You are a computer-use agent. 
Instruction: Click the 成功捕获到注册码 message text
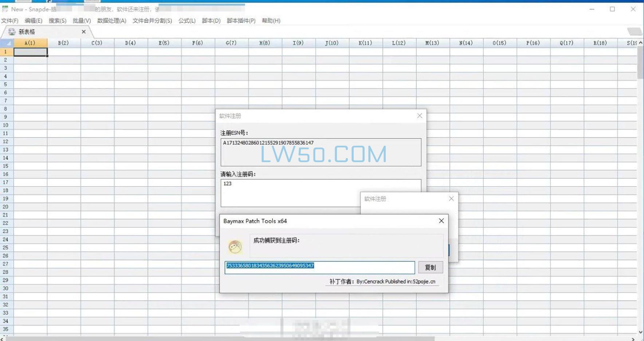[276, 240]
